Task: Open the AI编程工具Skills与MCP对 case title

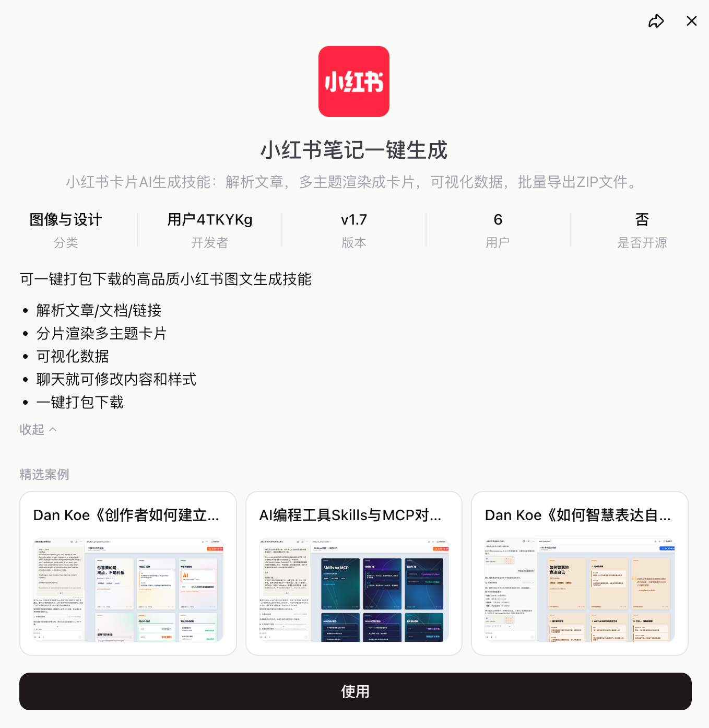Action: 350,515
